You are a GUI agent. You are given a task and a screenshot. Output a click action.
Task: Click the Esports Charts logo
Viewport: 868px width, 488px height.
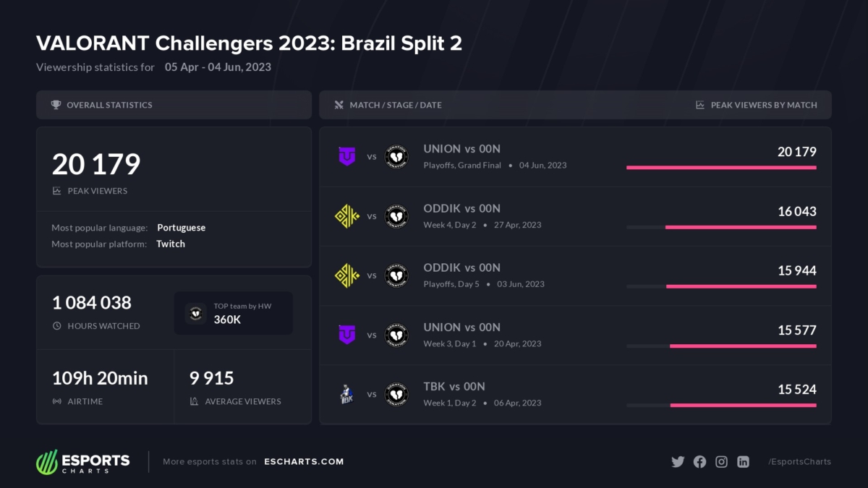pos(83,461)
